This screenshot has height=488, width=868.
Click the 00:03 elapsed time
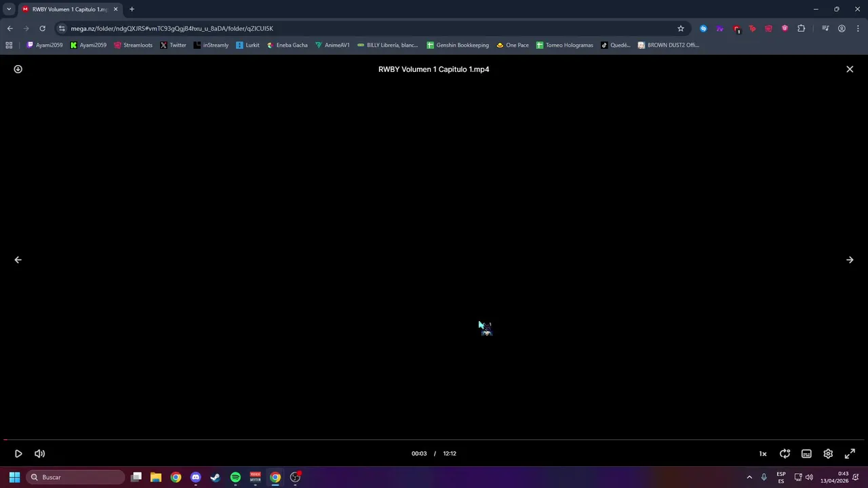tap(419, 453)
